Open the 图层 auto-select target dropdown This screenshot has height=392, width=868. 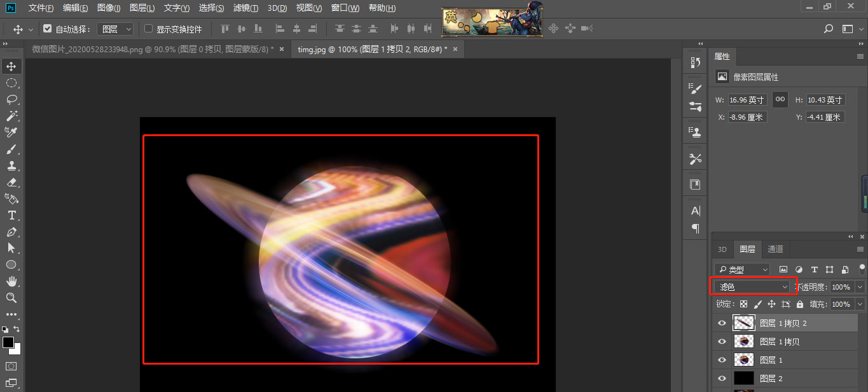[x=115, y=29]
